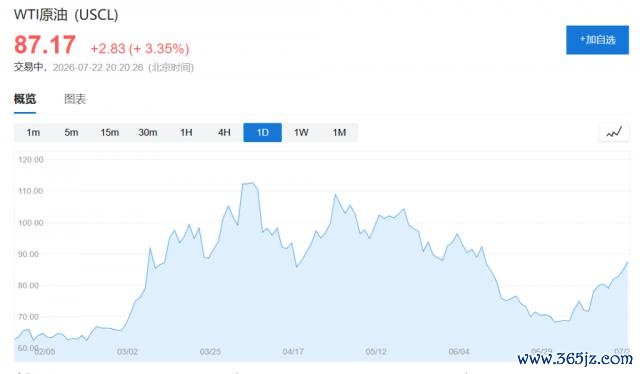Switch to the 概览 overview tab
This screenshot has width=640, height=374.
pyautogui.click(x=25, y=99)
